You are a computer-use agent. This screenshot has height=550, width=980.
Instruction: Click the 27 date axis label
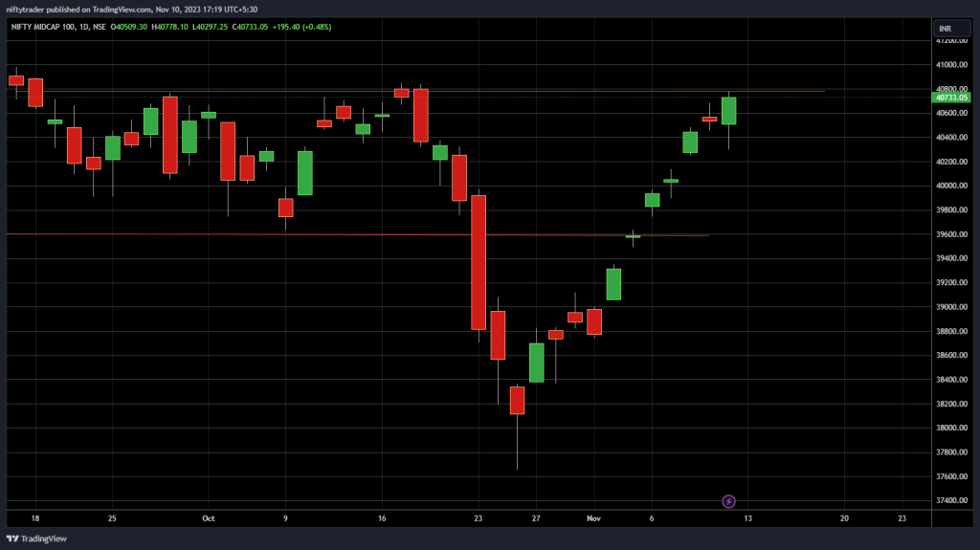point(536,518)
